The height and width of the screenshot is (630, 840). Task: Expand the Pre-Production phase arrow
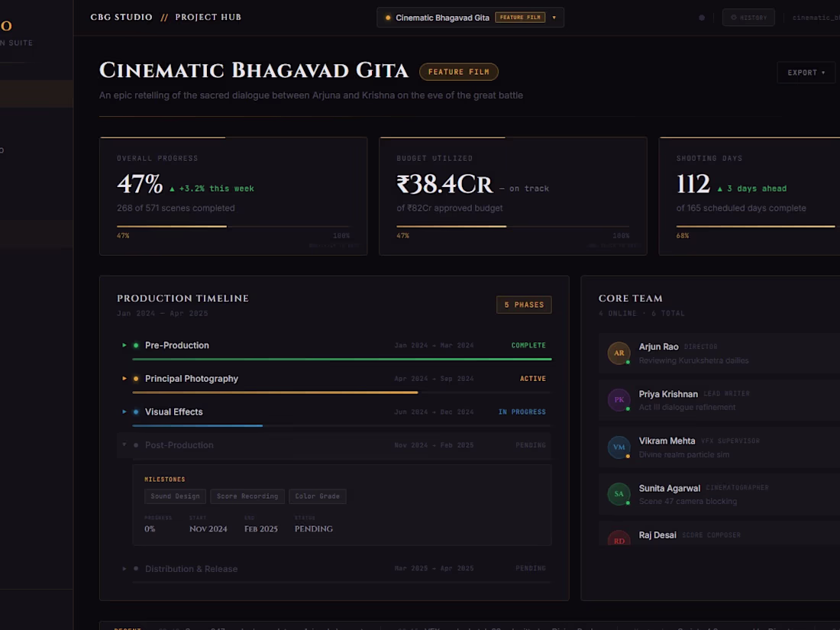pyautogui.click(x=124, y=345)
